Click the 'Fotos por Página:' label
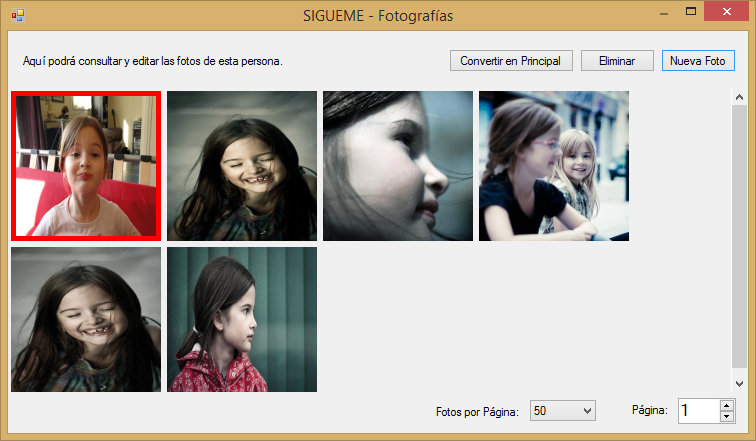 tap(477, 412)
